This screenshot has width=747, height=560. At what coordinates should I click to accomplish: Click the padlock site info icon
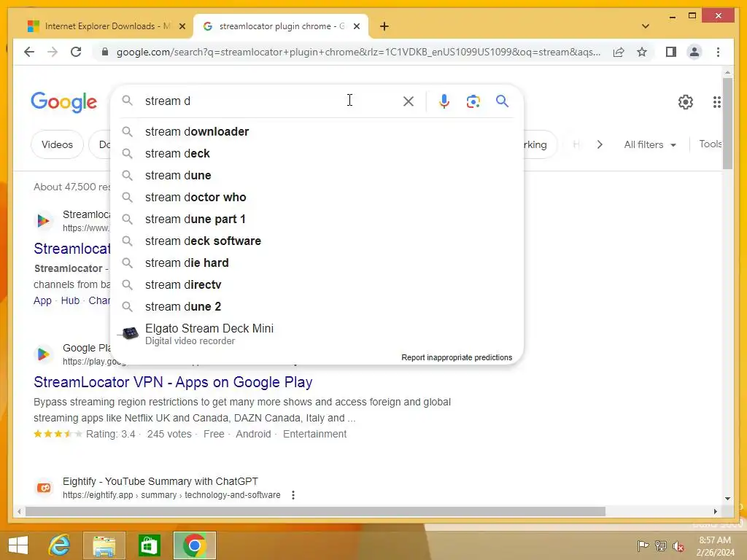point(105,52)
